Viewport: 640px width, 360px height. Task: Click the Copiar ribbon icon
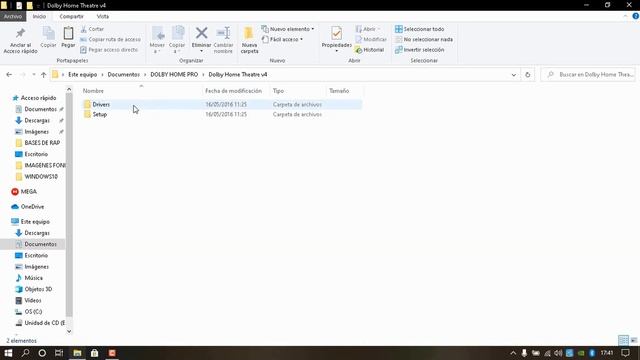point(48,33)
